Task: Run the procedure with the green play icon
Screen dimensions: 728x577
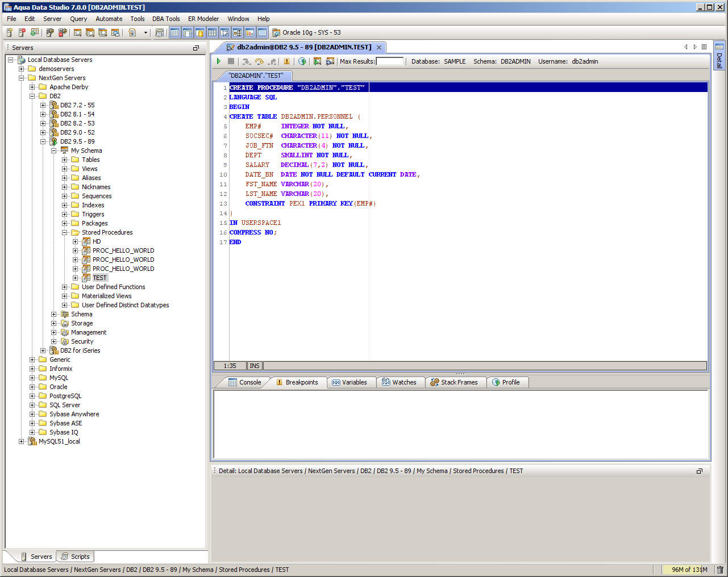Action: [218, 61]
